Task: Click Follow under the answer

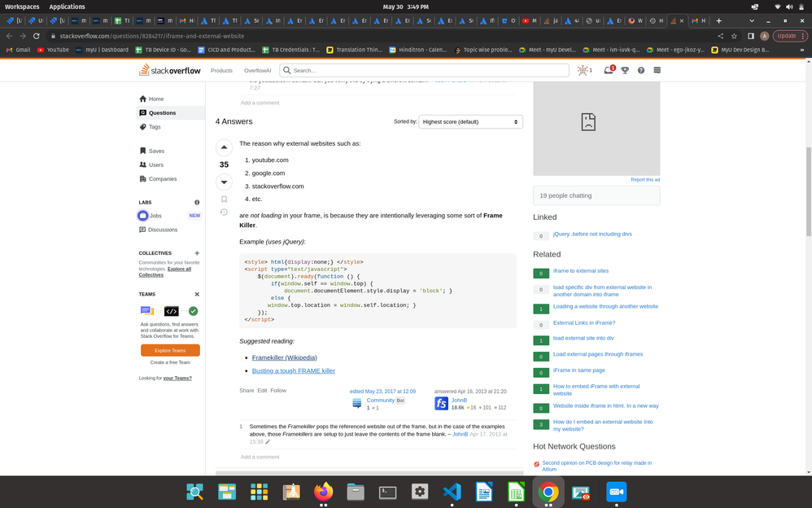Action: 278,390
